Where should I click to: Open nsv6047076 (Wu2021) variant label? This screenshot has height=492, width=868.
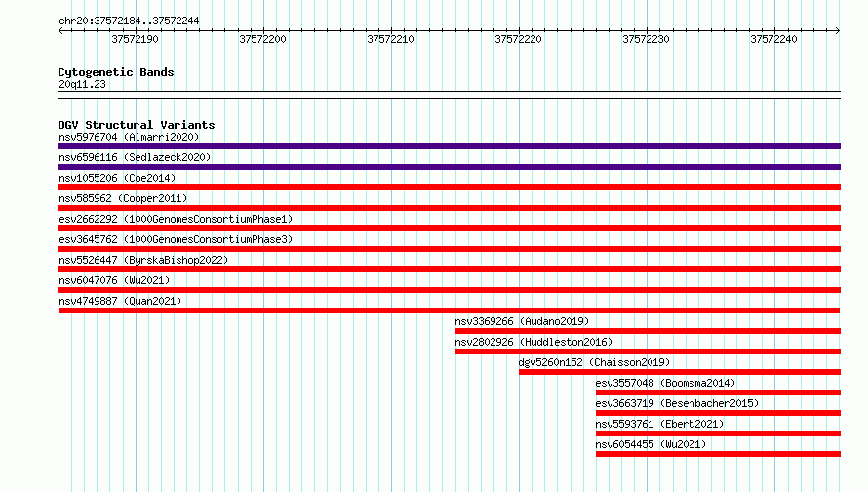114,280
